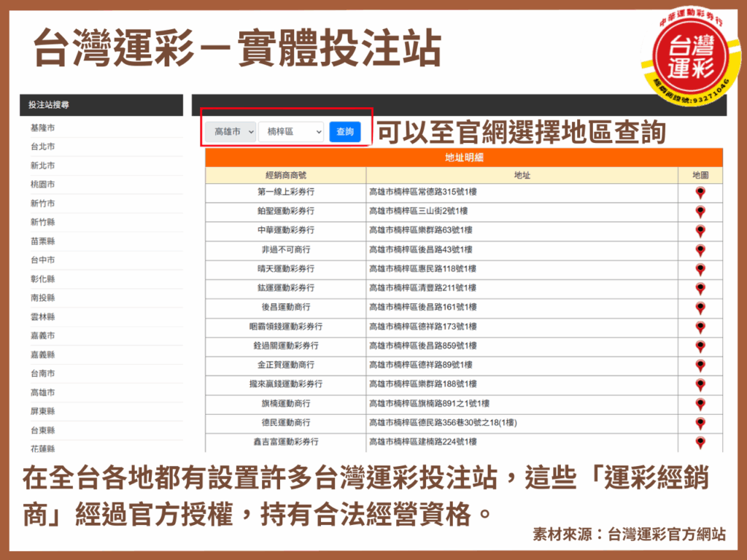The width and height of the screenshot is (747, 560).
Task: Click the 投注站搜尋 panel header
Action: (101, 105)
